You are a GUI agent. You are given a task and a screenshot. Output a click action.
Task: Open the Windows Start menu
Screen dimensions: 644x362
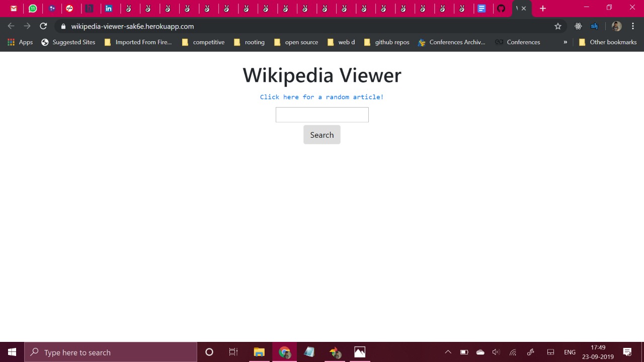(12, 352)
